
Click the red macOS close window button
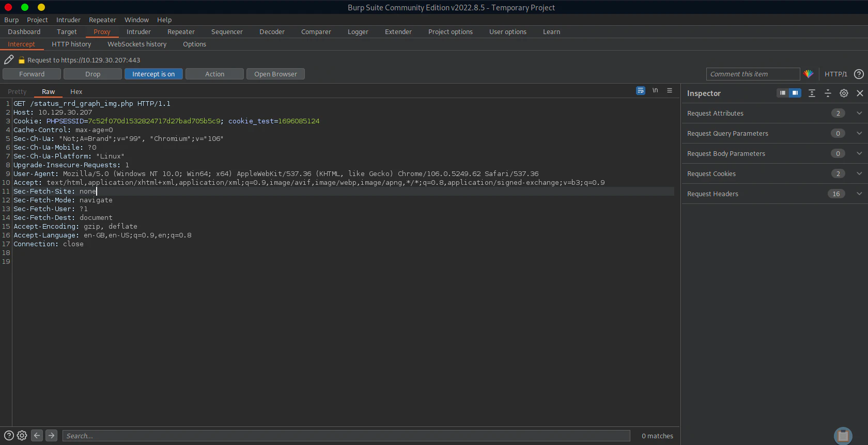click(8, 7)
